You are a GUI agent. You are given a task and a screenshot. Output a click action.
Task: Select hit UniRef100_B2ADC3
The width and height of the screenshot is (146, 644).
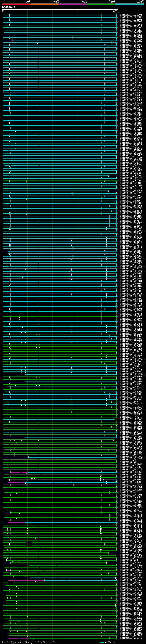tap(131, 326)
